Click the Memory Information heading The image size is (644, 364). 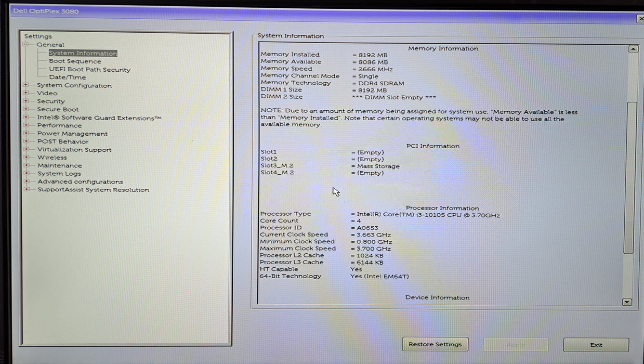[x=443, y=48]
